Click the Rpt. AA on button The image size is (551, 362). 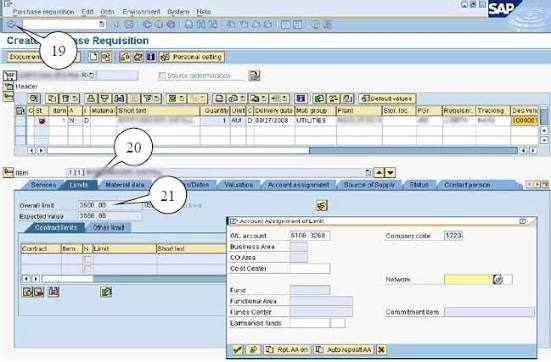[x=288, y=349]
